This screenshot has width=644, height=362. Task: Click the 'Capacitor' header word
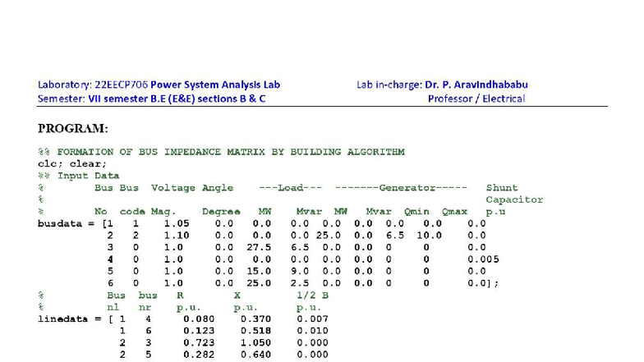514,199
